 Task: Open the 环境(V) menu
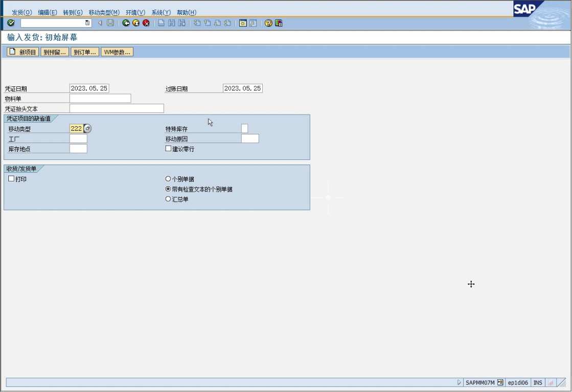pos(135,12)
